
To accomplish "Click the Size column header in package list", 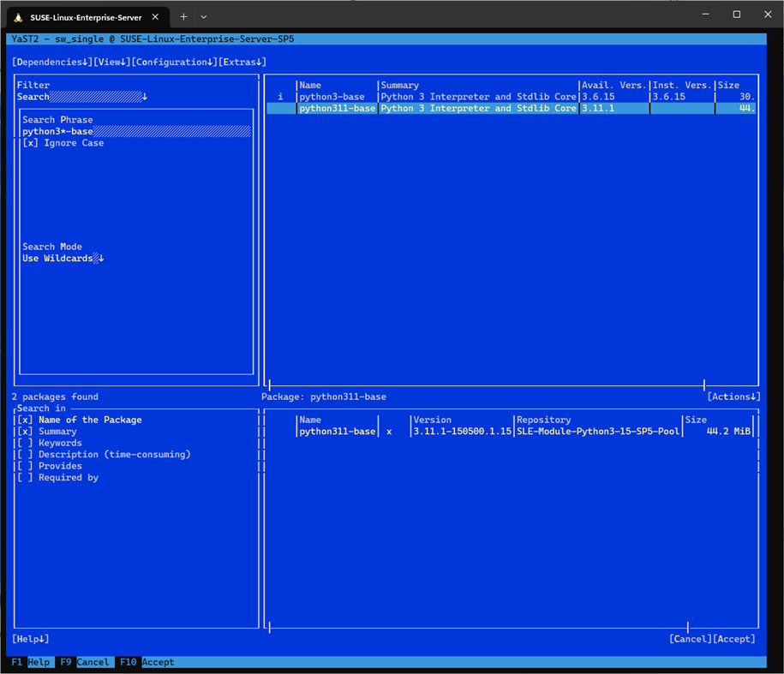I will 728,86.
